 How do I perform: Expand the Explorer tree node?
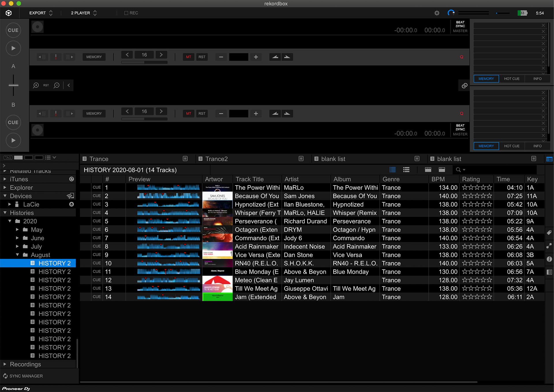[5, 187]
